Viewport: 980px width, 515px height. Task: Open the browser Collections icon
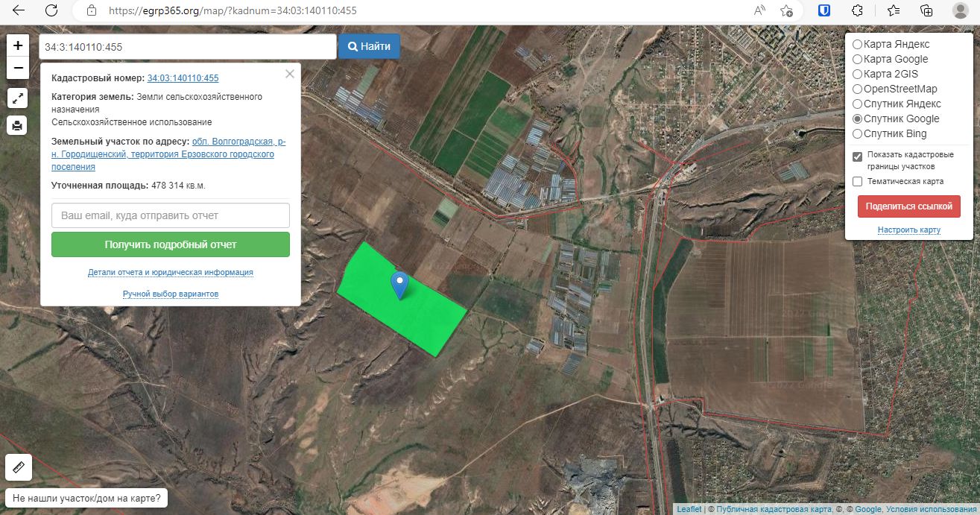pos(926,10)
